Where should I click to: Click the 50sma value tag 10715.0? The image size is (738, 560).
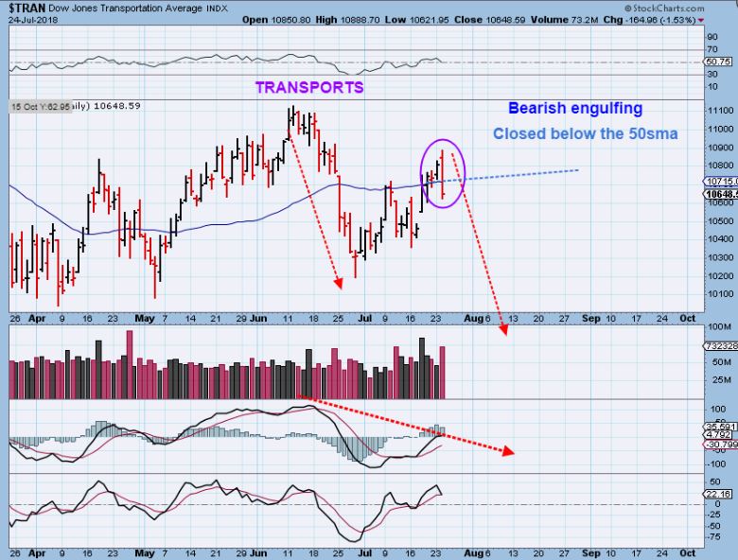[721, 182]
